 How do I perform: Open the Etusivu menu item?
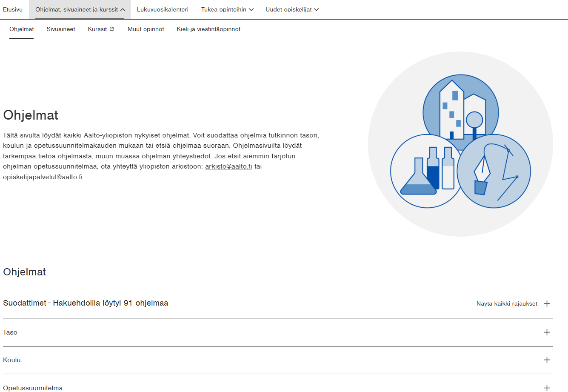[13, 9]
